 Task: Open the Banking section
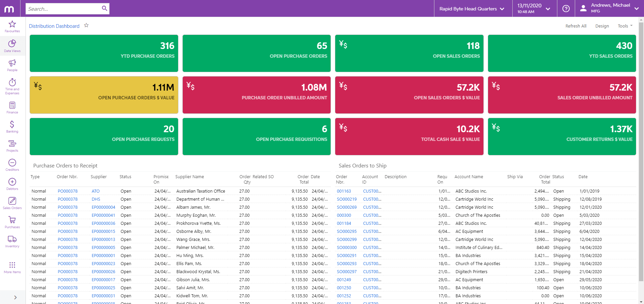12,126
